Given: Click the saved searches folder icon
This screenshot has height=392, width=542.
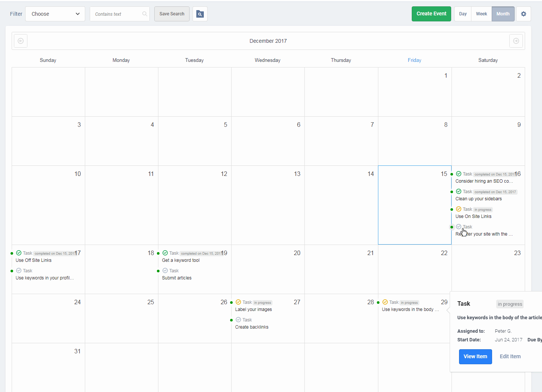Looking at the screenshot, I should click(200, 14).
